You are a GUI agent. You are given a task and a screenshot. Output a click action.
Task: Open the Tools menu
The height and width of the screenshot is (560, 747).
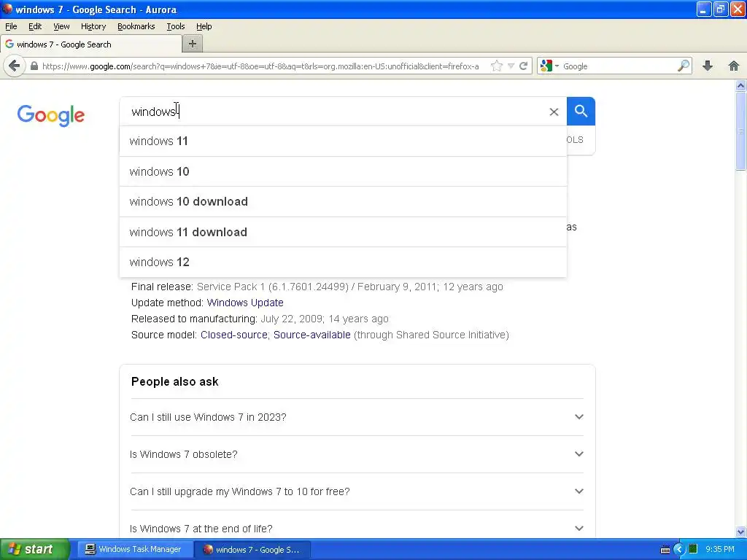pos(175,26)
